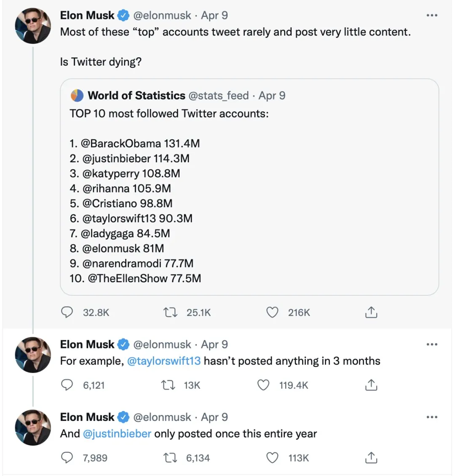Open the @justinbieber mention link
This screenshot has height=476, width=455.
pyautogui.click(x=117, y=433)
